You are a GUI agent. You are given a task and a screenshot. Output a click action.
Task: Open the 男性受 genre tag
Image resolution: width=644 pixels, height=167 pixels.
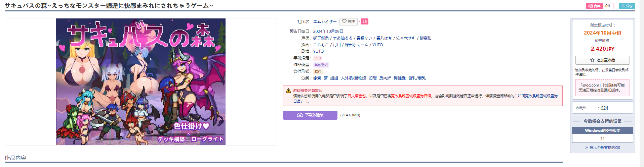[400, 78]
